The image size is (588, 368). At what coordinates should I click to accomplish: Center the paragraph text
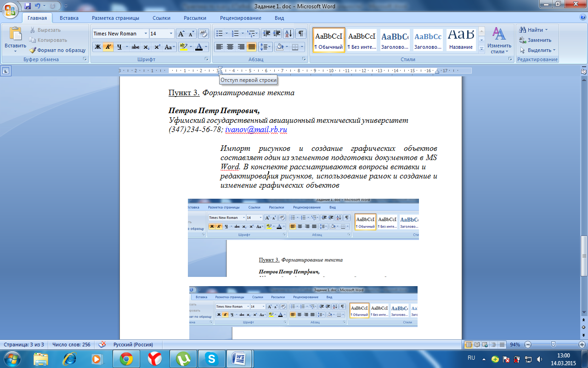[230, 47]
